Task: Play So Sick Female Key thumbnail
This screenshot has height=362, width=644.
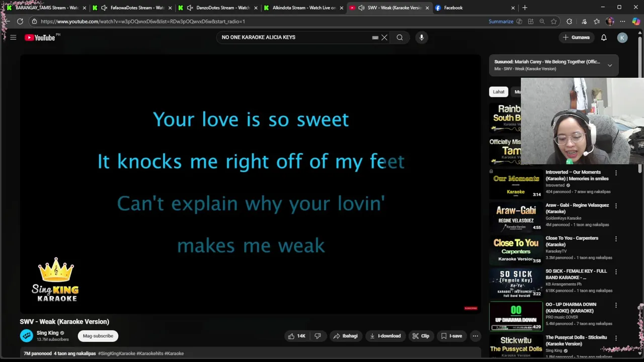Action: 516,283
